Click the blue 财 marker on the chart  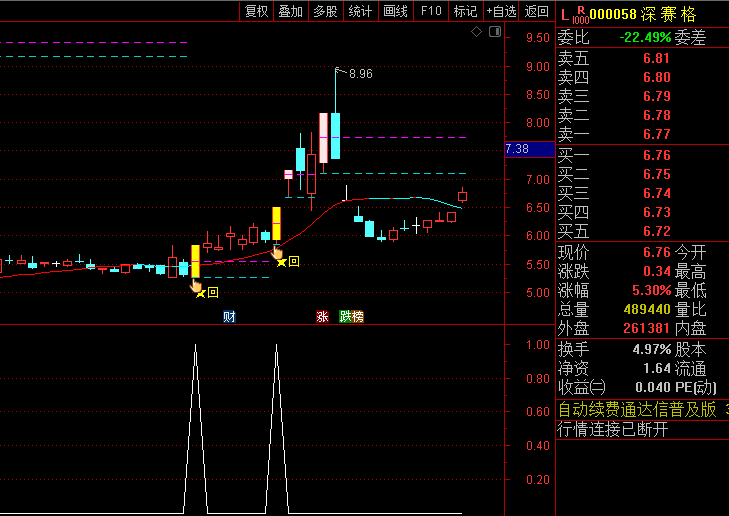[x=229, y=317]
